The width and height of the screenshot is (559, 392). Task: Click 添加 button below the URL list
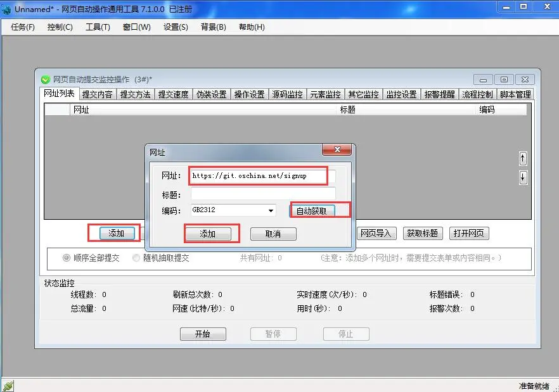pos(117,234)
